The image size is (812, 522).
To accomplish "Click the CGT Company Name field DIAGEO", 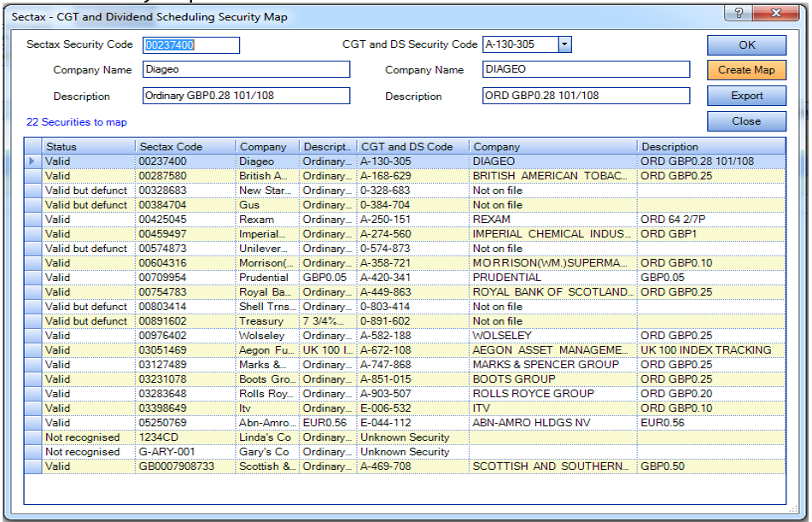I will 587,69.
